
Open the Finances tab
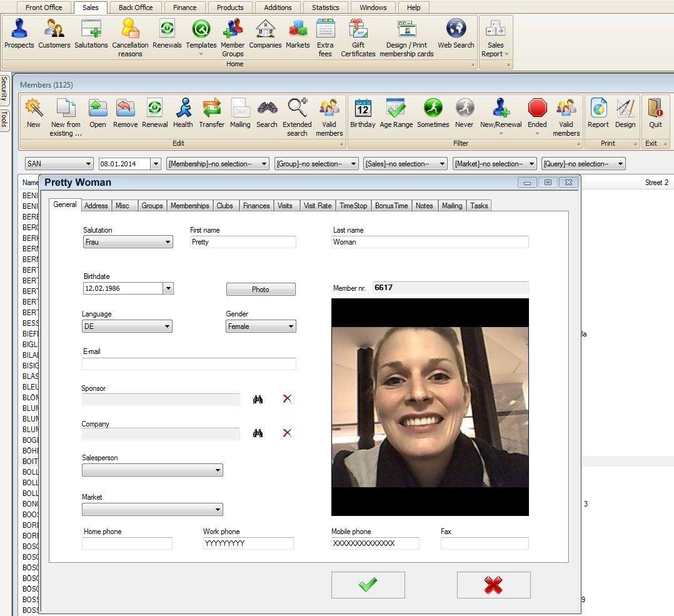click(x=256, y=206)
